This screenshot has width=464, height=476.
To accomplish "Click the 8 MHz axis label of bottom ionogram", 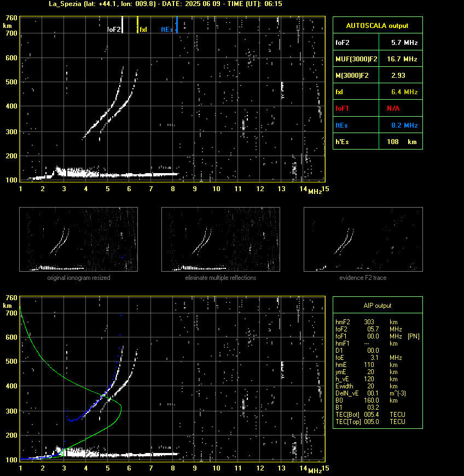I will point(173,468).
